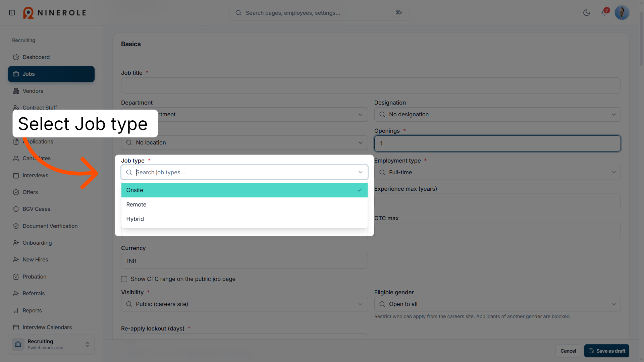Click the Reports bar-chart icon

point(16,311)
